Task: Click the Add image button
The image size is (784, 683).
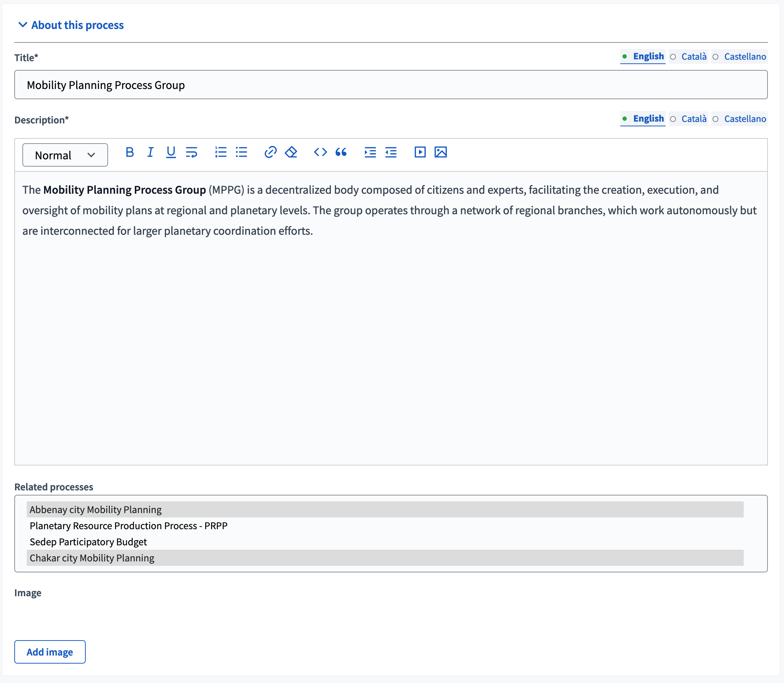Action: tap(50, 652)
